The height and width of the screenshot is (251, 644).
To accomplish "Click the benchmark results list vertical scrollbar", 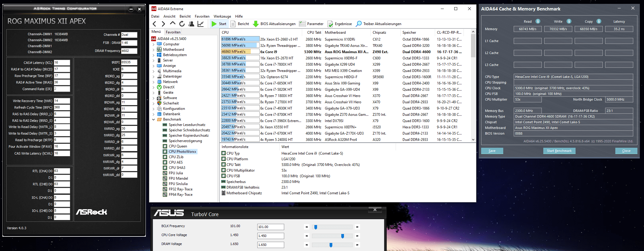I will pos(473,85).
